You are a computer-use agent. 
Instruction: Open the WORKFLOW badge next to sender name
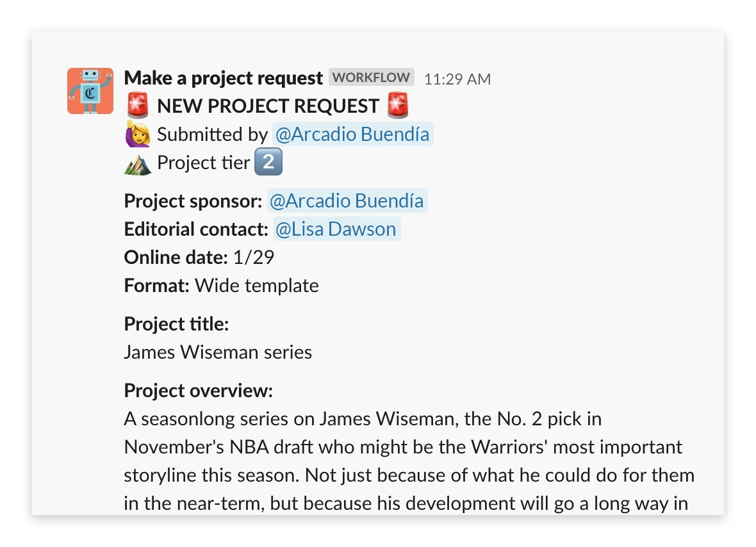pyautogui.click(x=372, y=78)
